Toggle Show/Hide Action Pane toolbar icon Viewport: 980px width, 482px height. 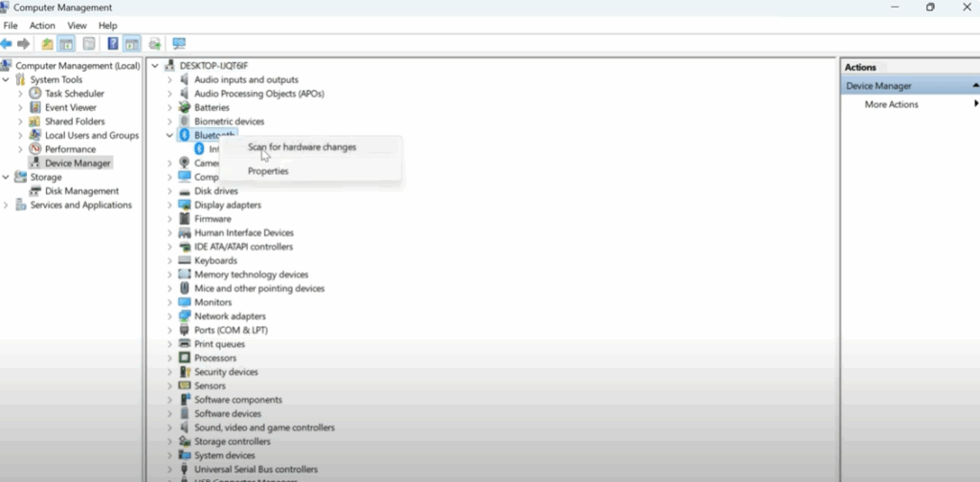click(x=131, y=44)
